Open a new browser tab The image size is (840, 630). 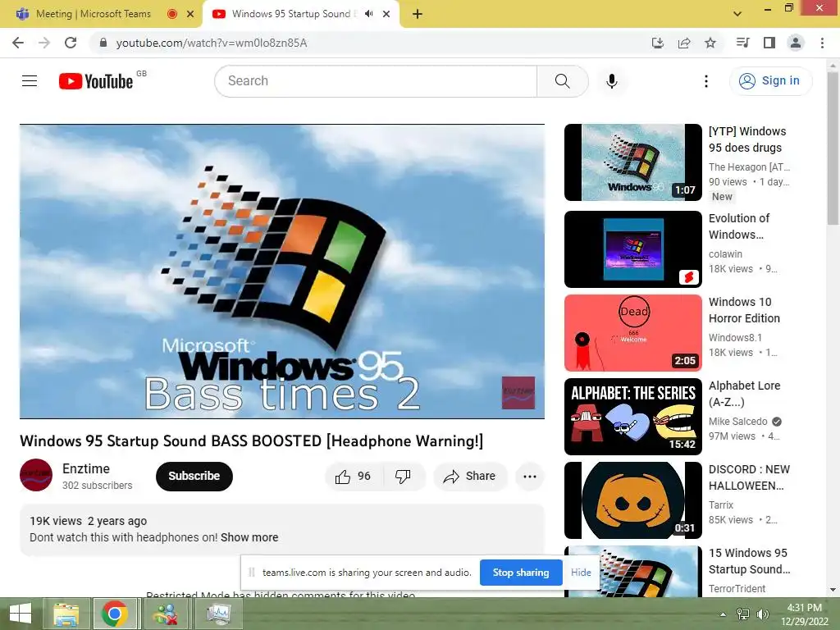tap(418, 14)
